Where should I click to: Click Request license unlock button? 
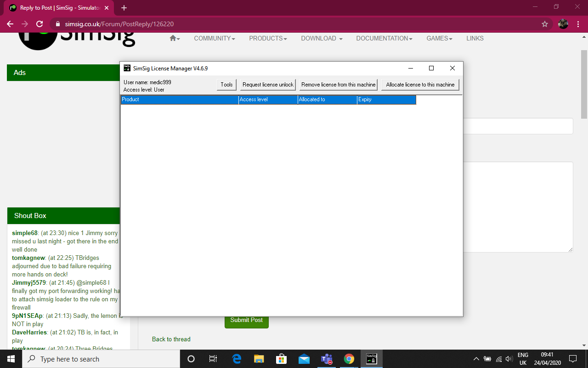[x=268, y=85]
